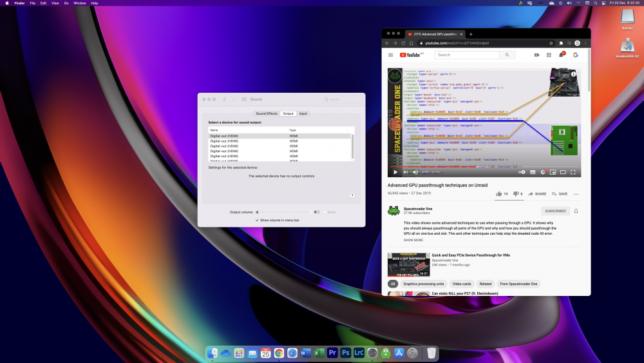Click the Sound window search field

[342, 99]
